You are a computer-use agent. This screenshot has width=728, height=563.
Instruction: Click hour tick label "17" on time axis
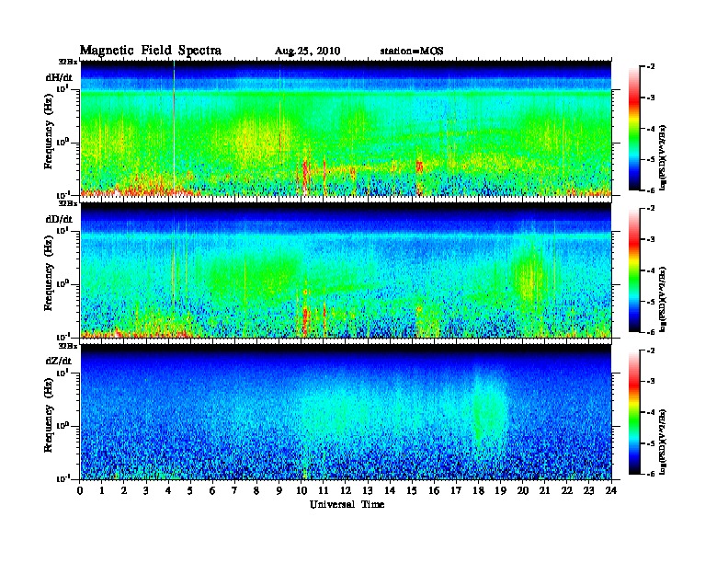[457, 490]
